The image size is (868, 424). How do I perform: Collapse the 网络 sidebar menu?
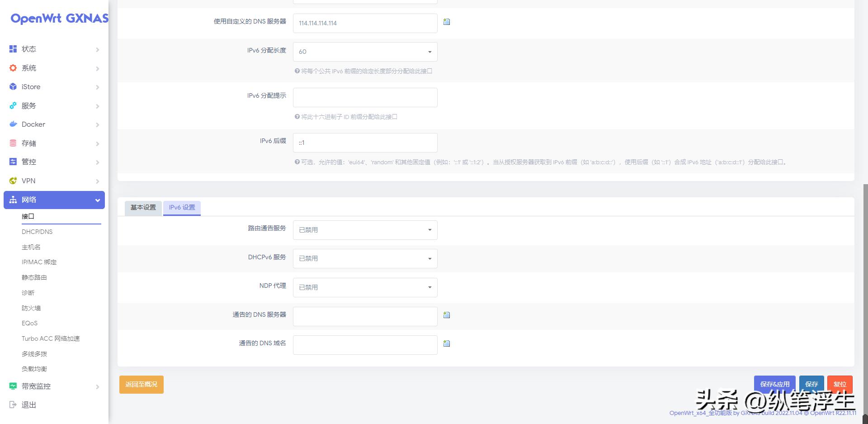(54, 200)
